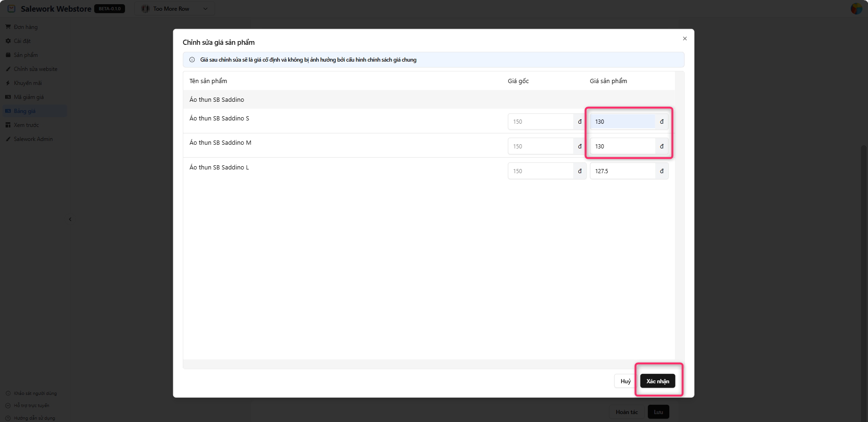Click the Hỗ trợ trực tuyến icon

tap(8, 406)
